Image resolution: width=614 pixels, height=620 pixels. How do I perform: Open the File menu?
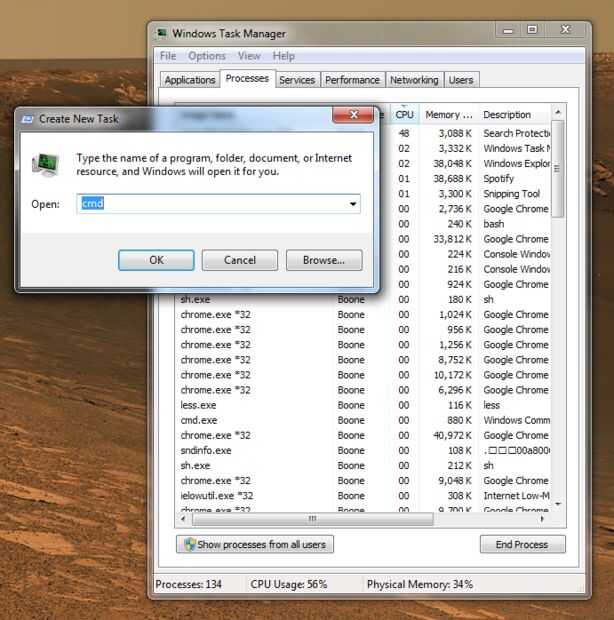pyautogui.click(x=168, y=56)
